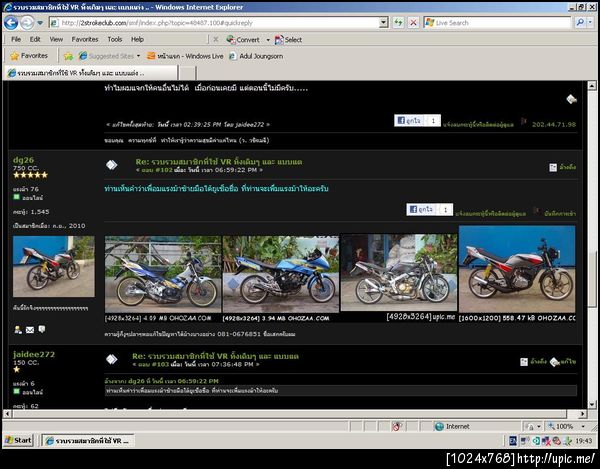600x469 pixels.
Task: Click the quoted-from dg26 link
Action: pos(161,381)
